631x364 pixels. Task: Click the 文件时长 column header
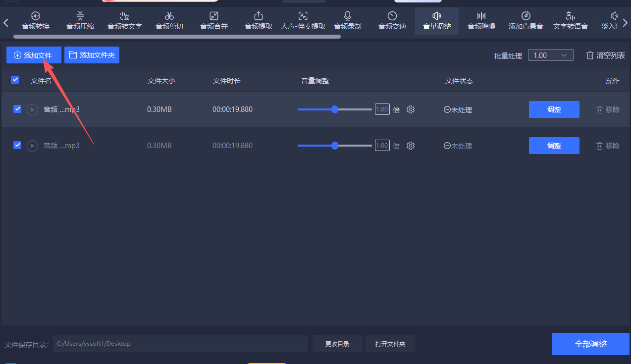click(x=227, y=81)
